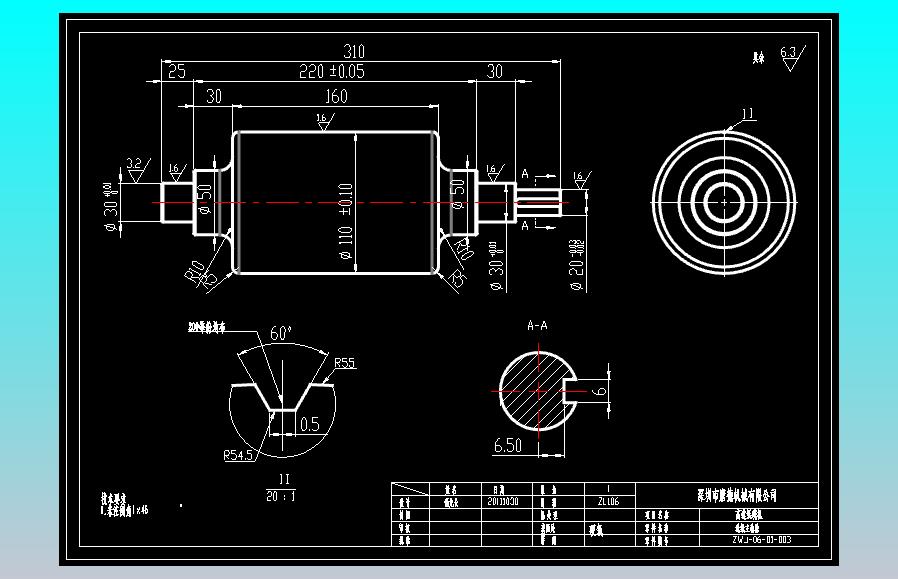Click the technical requirements note at bottom left
This screenshot has height=579, width=898.
pos(124,505)
